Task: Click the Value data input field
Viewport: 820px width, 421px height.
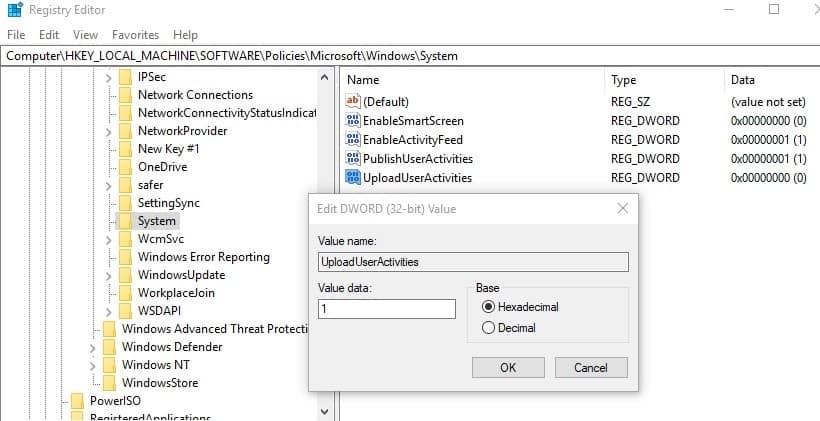Action: pyautogui.click(x=386, y=309)
